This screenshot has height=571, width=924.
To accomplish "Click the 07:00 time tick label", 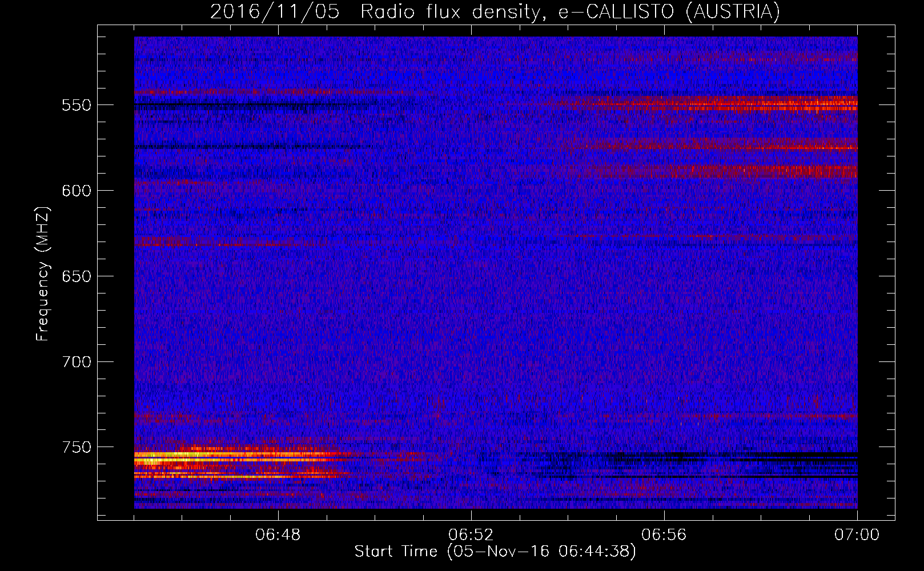I will [857, 535].
